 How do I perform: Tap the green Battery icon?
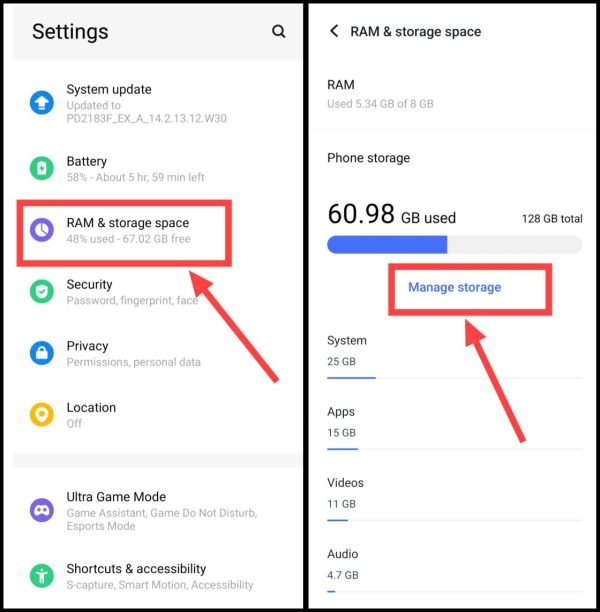point(42,168)
